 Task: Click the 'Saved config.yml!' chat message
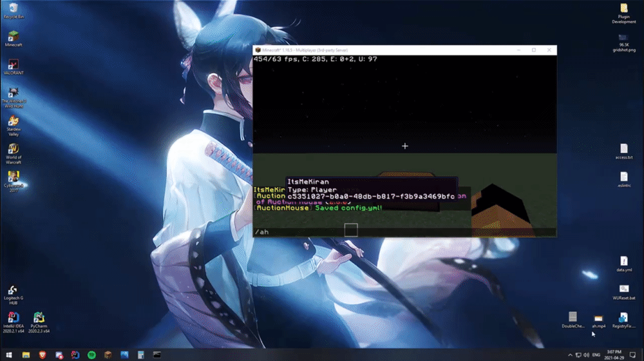[x=348, y=208]
